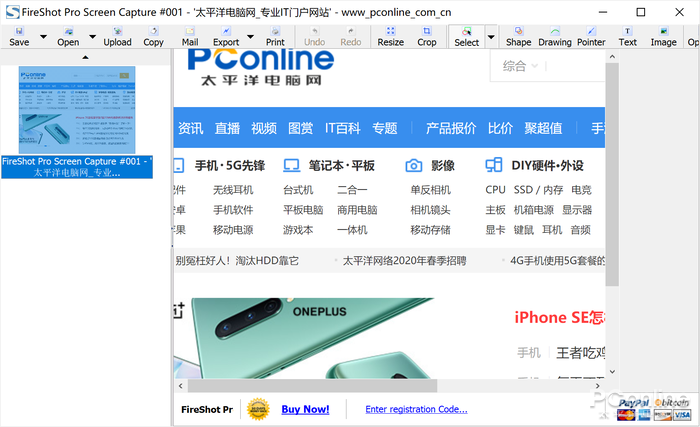Open the 聚超值 navigation item
The width and height of the screenshot is (700, 427).
point(543,128)
